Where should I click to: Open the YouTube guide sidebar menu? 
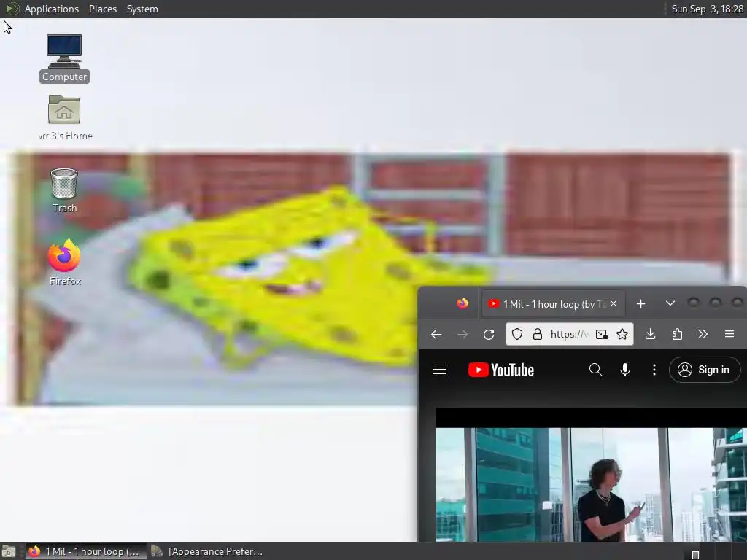click(x=439, y=370)
